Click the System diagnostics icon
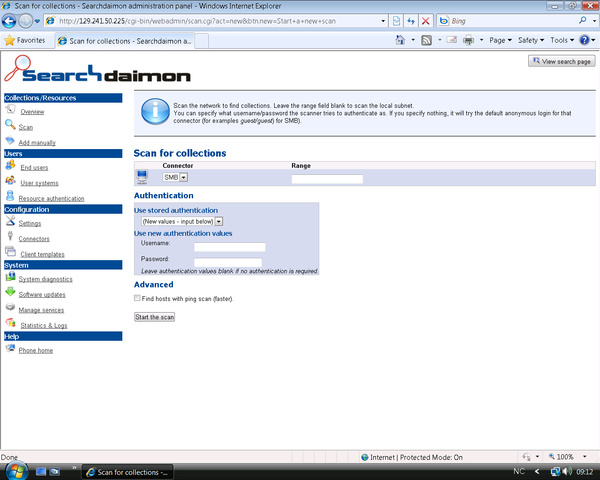The image size is (600, 480). coord(10,277)
